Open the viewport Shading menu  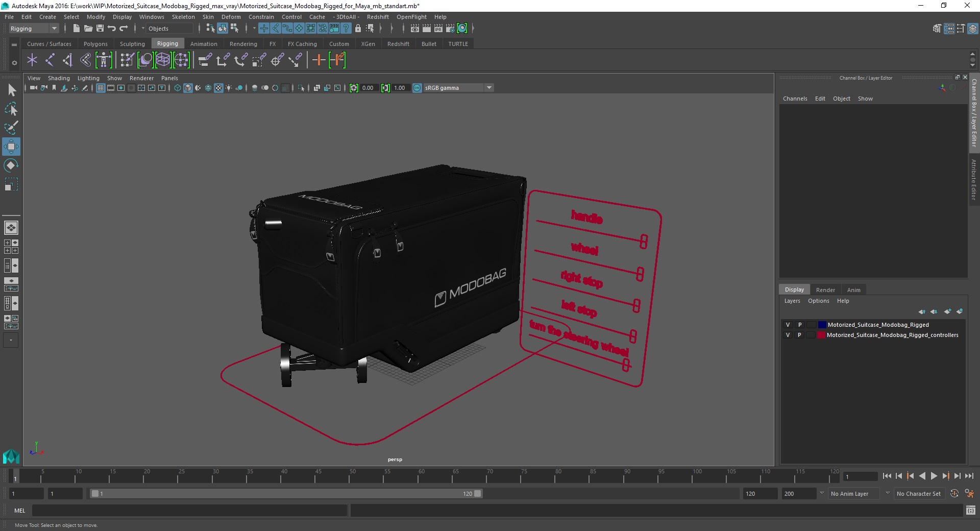coord(59,78)
